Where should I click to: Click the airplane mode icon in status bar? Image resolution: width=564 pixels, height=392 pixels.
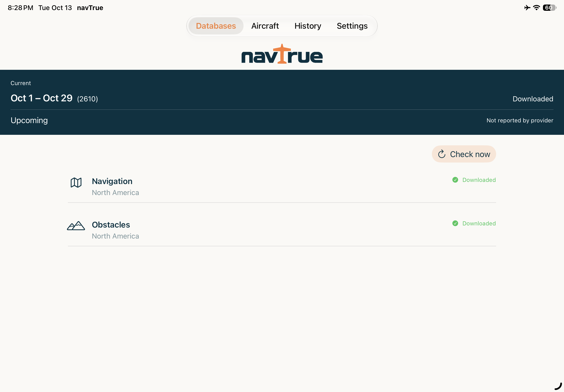pos(527,8)
